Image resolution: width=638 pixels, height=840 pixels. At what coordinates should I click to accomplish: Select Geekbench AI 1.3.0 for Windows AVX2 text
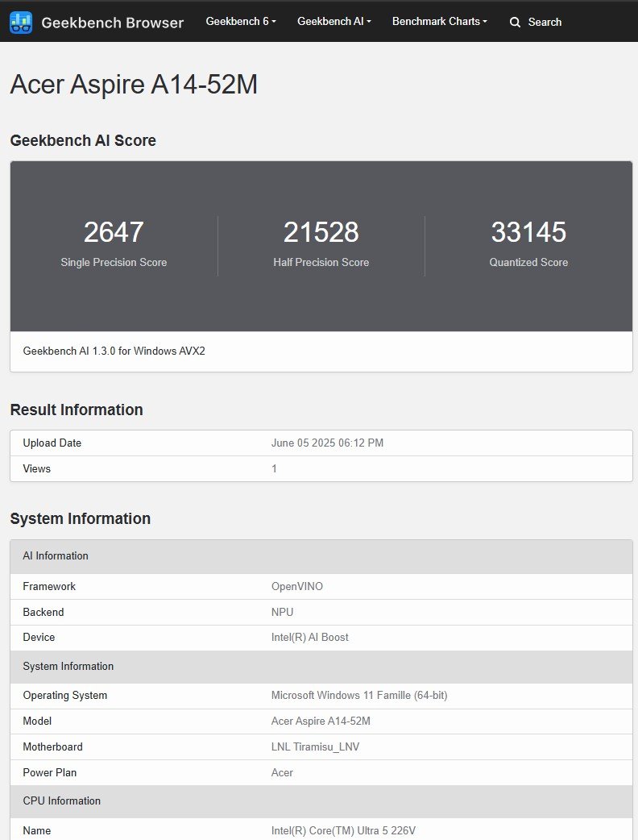click(x=114, y=351)
